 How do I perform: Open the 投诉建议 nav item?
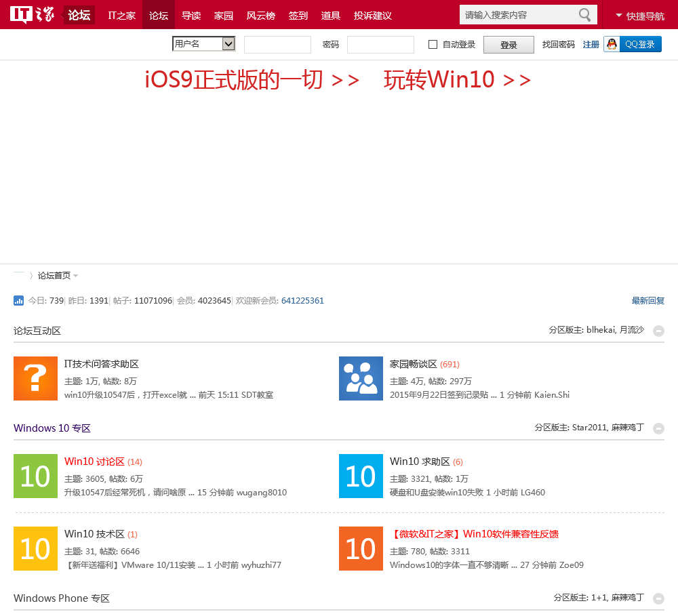372,16
